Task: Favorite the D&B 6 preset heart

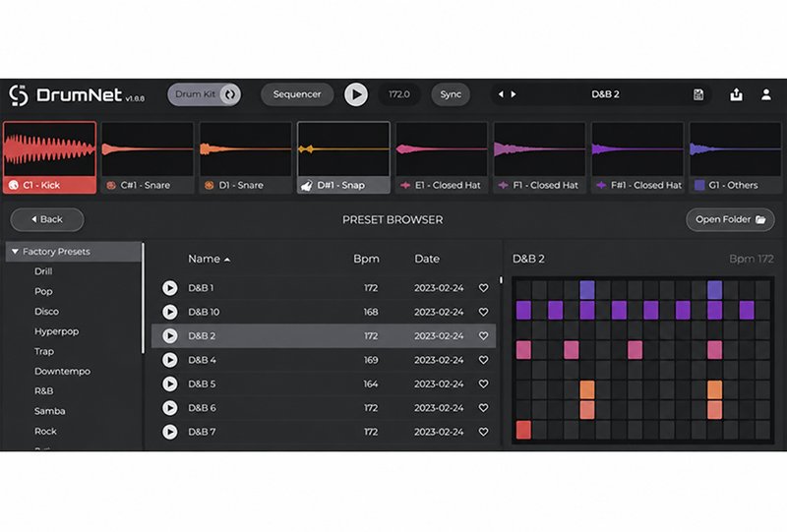Action: click(x=483, y=408)
